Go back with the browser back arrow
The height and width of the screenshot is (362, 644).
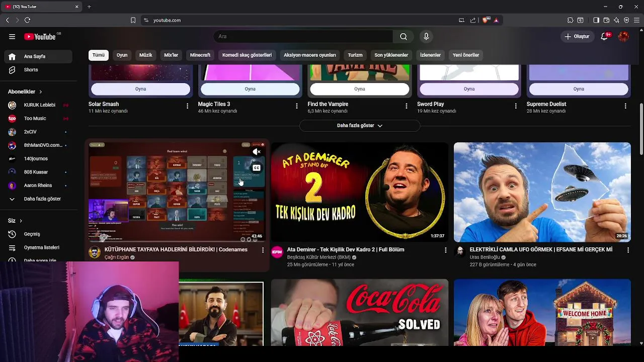point(7,20)
